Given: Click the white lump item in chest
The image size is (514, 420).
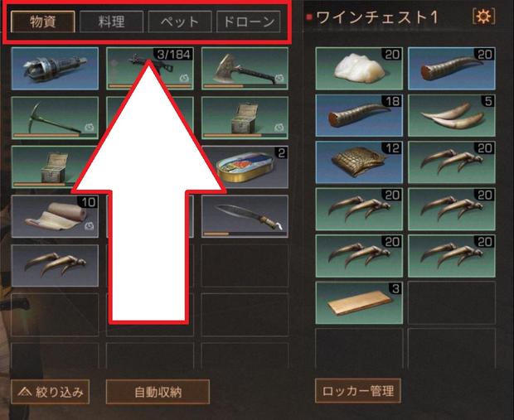Looking at the screenshot, I should 359,69.
